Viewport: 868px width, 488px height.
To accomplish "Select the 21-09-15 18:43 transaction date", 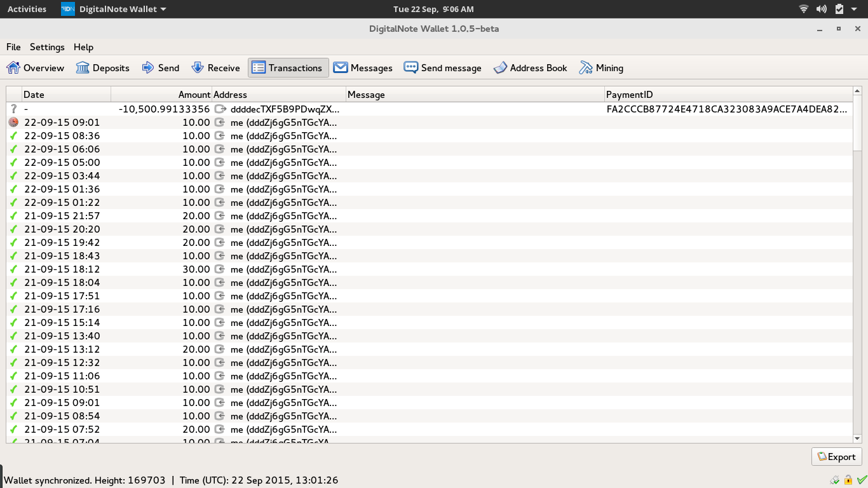I will point(62,256).
